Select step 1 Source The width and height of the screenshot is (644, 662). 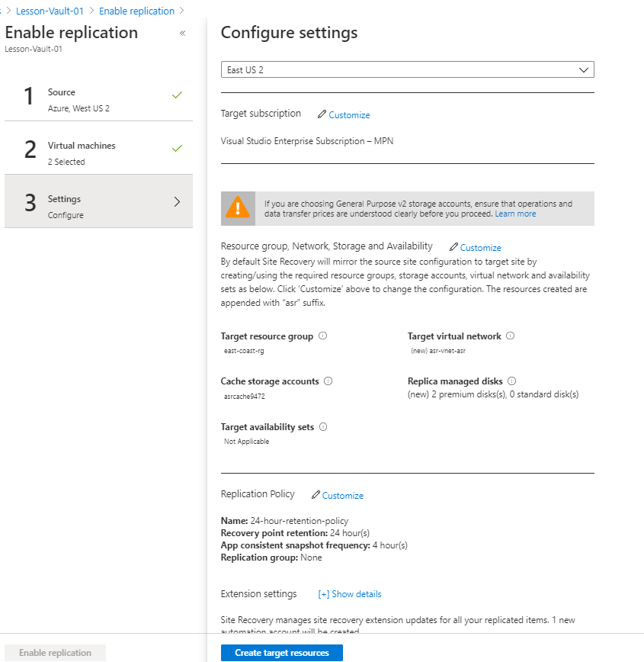pyautogui.click(x=98, y=98)
